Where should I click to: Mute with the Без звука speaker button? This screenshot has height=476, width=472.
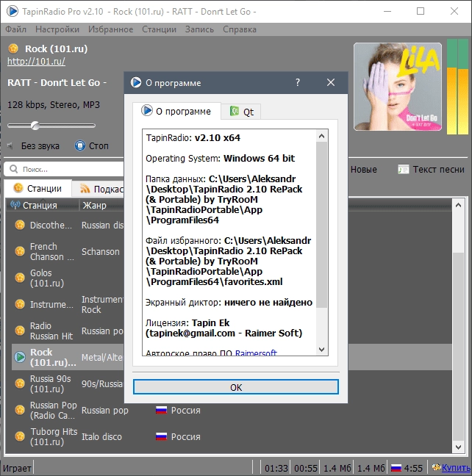33,146
